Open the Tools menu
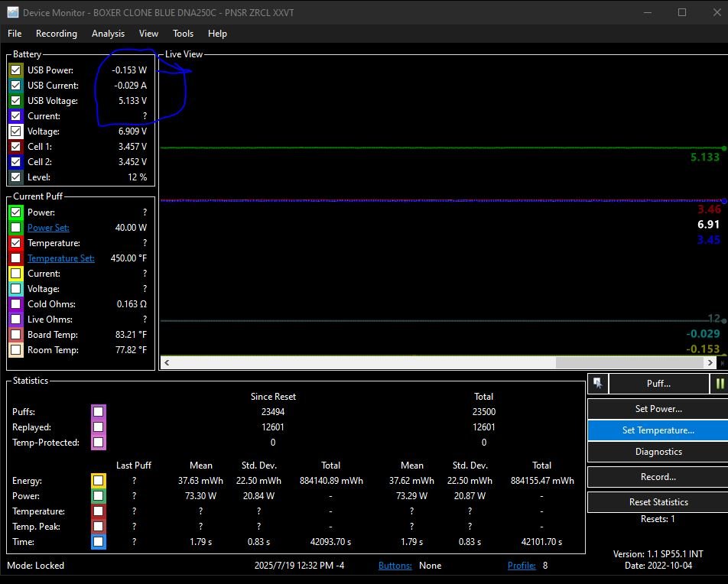728x584 pixels. 183,34
